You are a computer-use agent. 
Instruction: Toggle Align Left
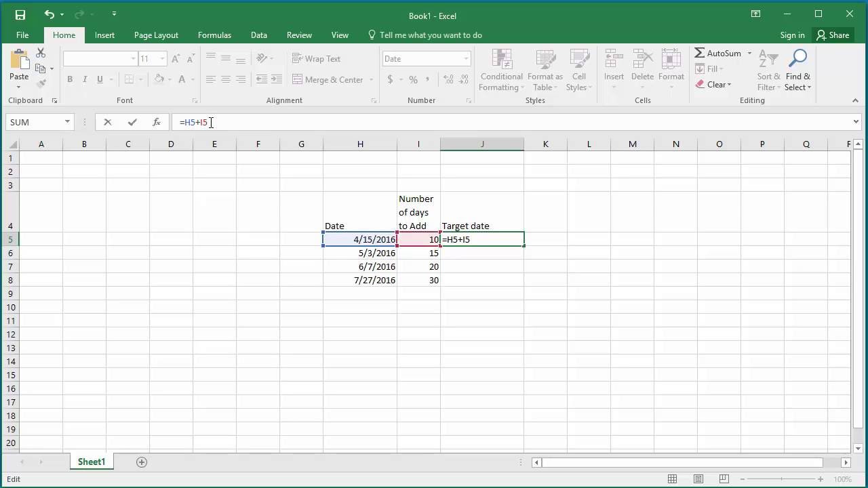[211, 79]
